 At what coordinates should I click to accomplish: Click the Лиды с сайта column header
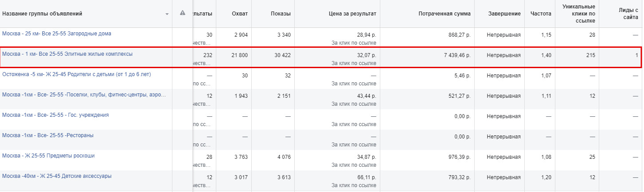628,14
